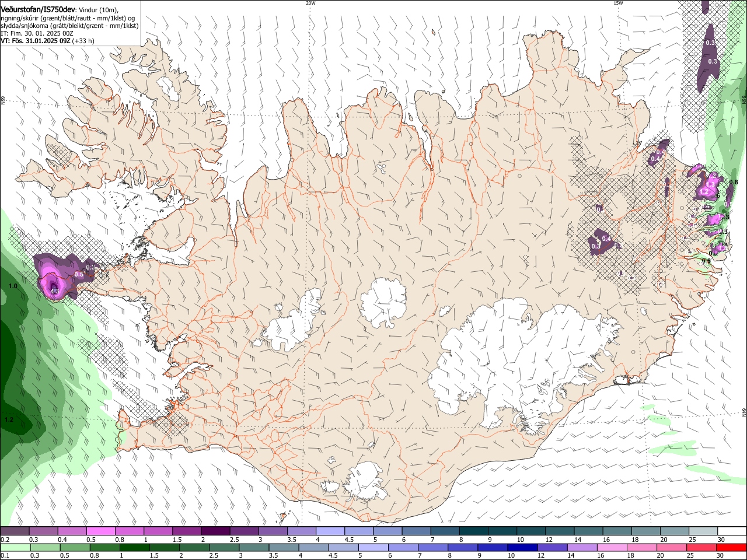Click the upper legend swatch starting at 16

click(x=617, y=531)
